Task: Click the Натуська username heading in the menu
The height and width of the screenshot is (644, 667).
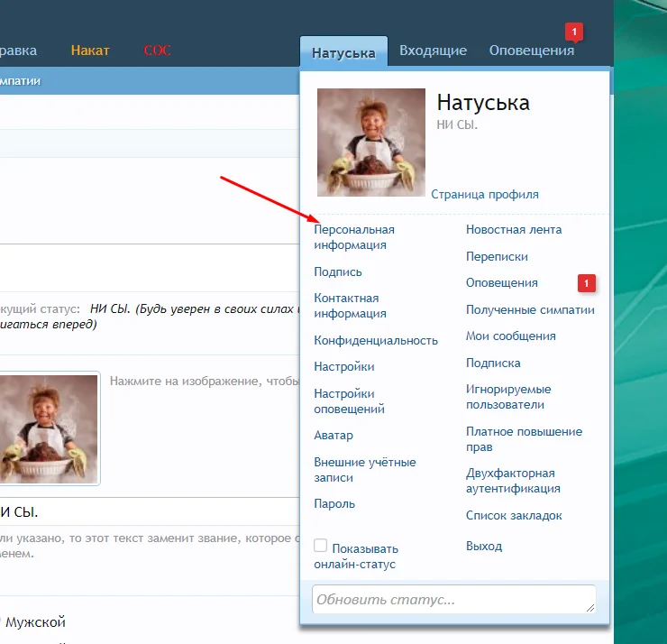Action: [x=483, y=103]
